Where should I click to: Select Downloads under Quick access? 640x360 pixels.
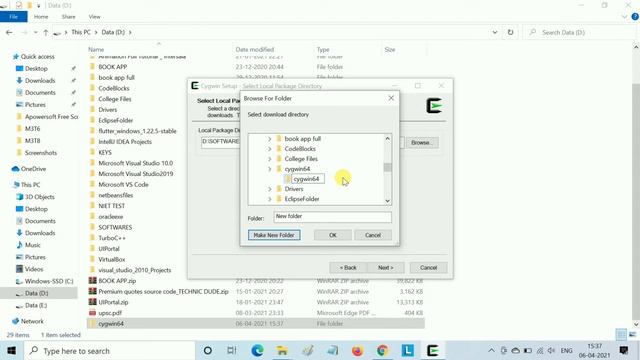point(40,81)
